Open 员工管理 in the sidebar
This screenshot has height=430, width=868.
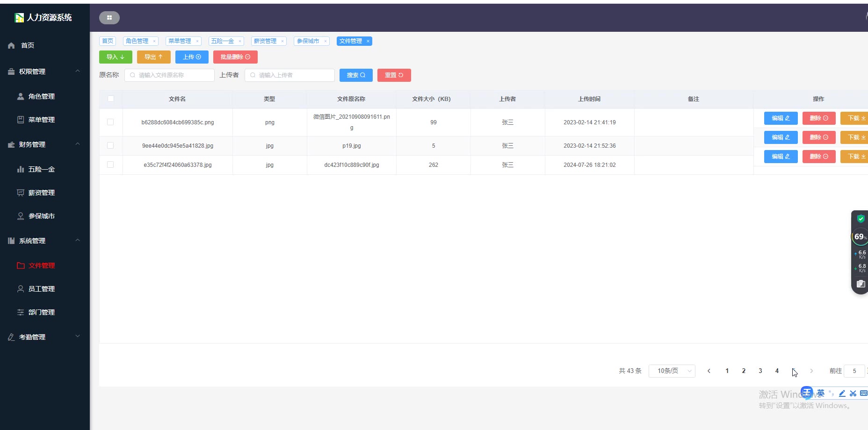pyautogui.click(x=41, y=289)
